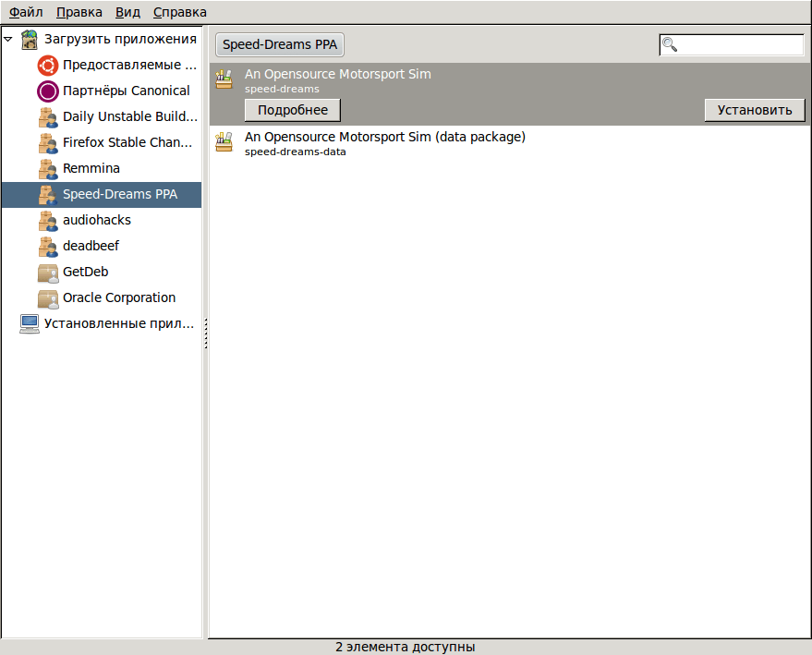Click the Установить button
This screenshot has height=655, width=812.
coord(755,110)
